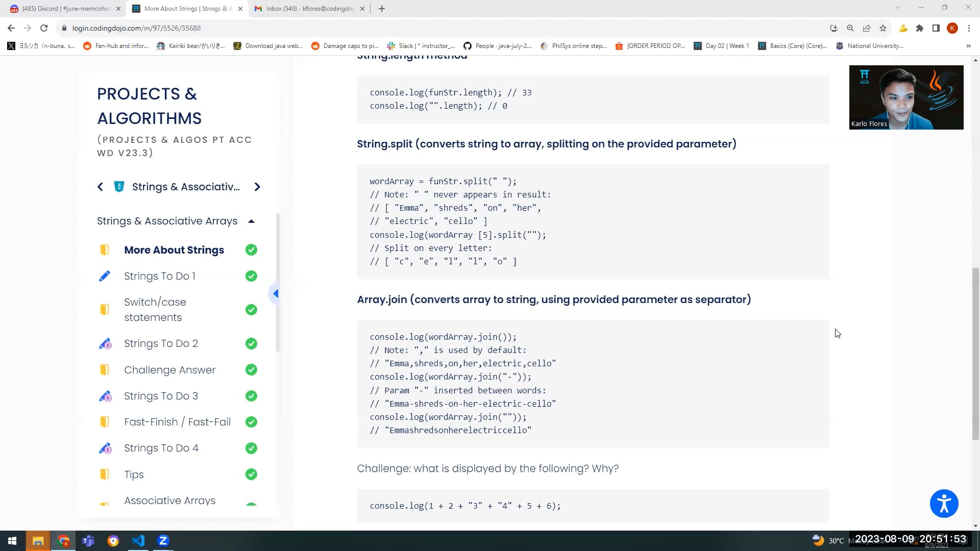Image resolution: width=980 pixels, height=551 pixels.
Task: Toggle the Strings To Do 2 completion checkmark
Action: [x=251, y=343]
